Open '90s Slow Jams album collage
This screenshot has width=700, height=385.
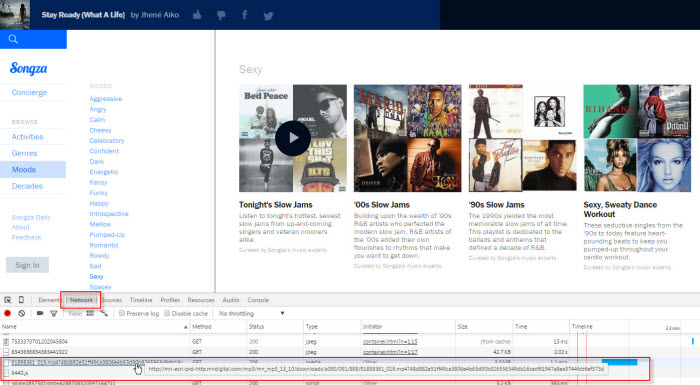click(x=522, y=138)
